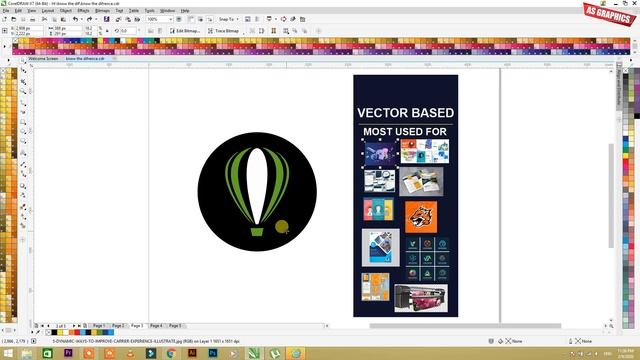640x360 pixels.
Task: Click the Trace Bitmap button
Action: 223,31
